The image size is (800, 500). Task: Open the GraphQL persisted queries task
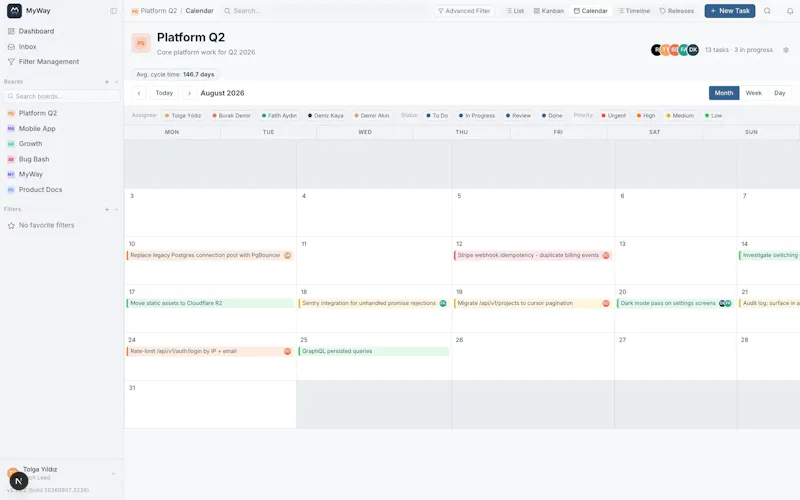(373, 352)
